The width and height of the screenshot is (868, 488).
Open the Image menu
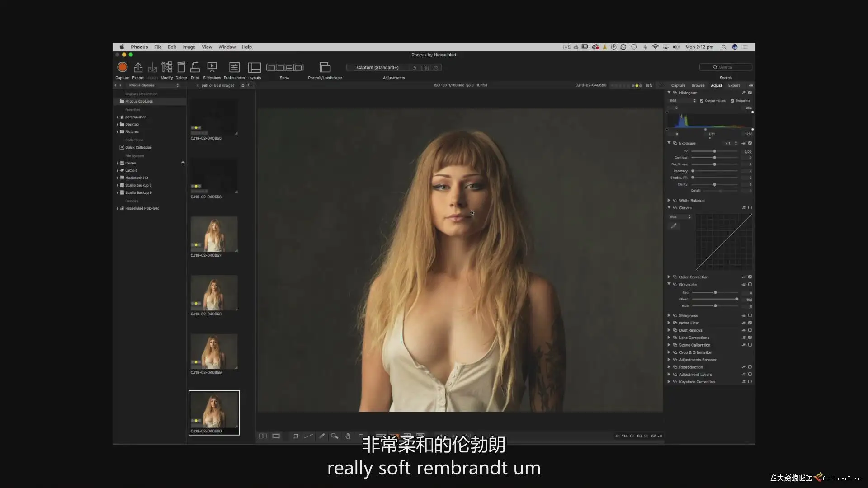coord(189,47)
